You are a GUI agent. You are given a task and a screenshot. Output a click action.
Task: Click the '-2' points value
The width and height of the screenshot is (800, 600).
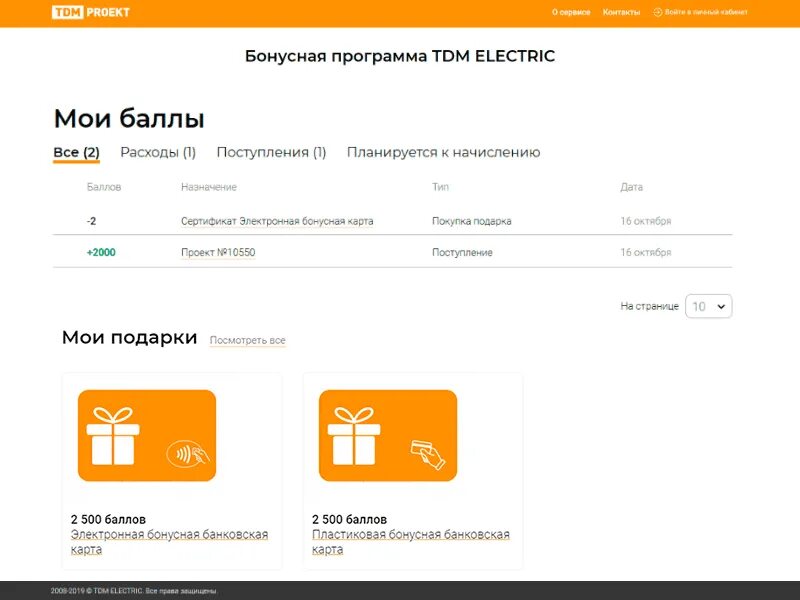91,221
